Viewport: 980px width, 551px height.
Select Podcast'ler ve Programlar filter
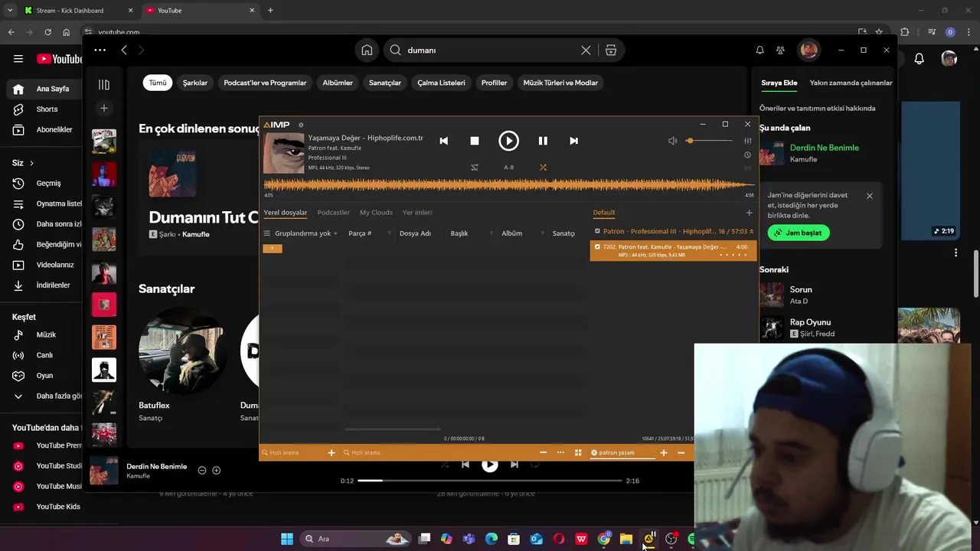[265, 83]
